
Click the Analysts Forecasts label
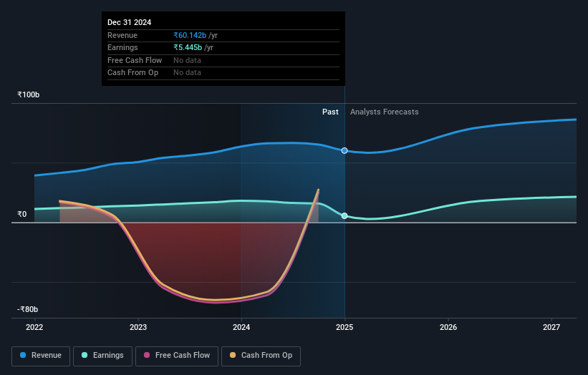coord(385,112)
